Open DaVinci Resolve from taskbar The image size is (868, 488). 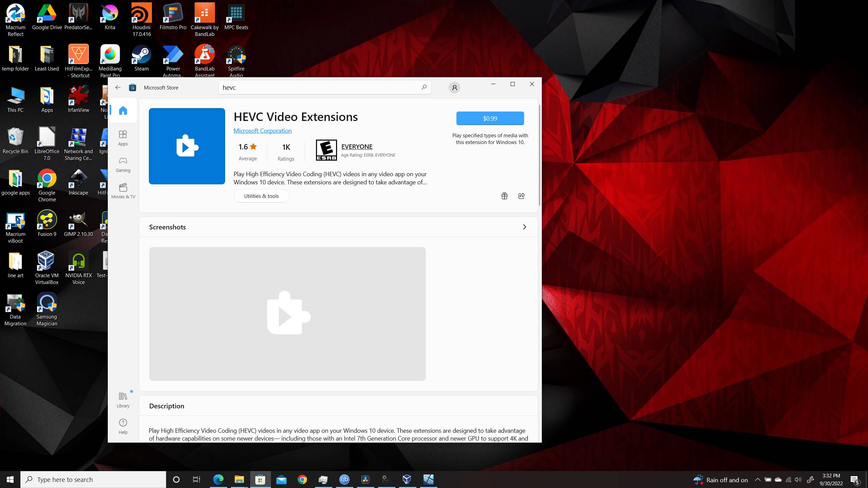coord(365,480)
